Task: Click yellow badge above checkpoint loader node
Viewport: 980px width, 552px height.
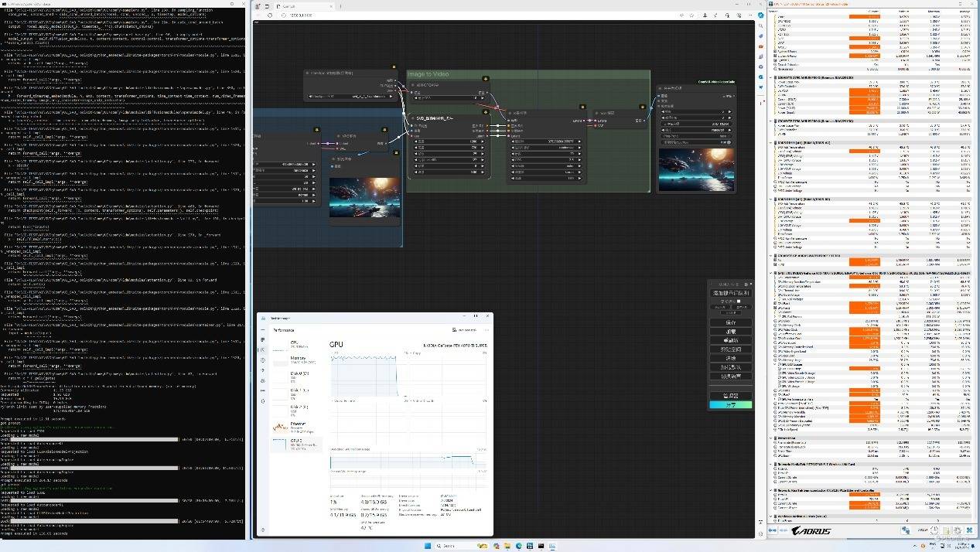Action: click(x=394, y=67)
